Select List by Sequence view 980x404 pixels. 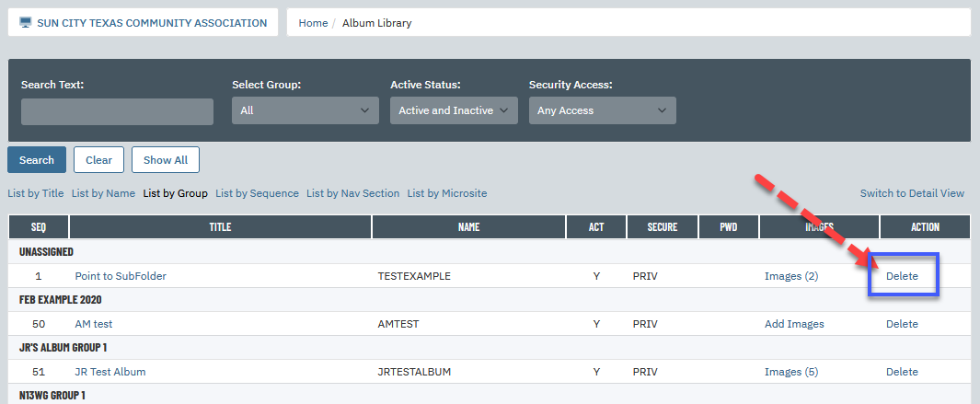pyautogui.click(x=257, y=193)
